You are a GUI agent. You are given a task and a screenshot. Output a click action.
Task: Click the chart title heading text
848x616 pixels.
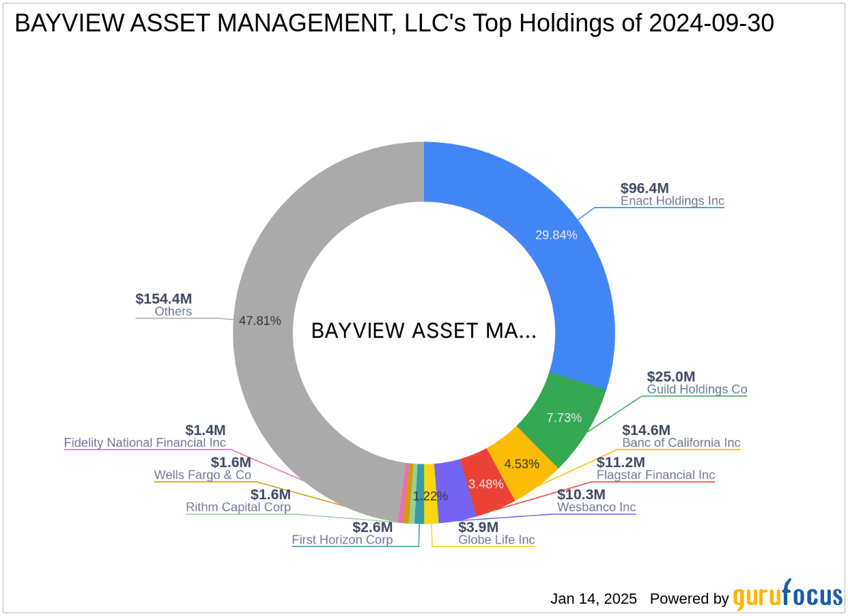click(394, 23)
